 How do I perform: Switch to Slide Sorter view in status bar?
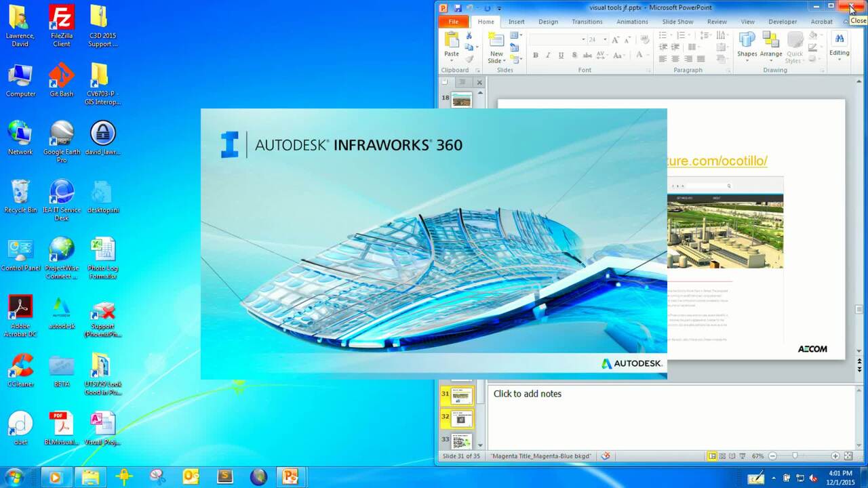pos(723,456)
